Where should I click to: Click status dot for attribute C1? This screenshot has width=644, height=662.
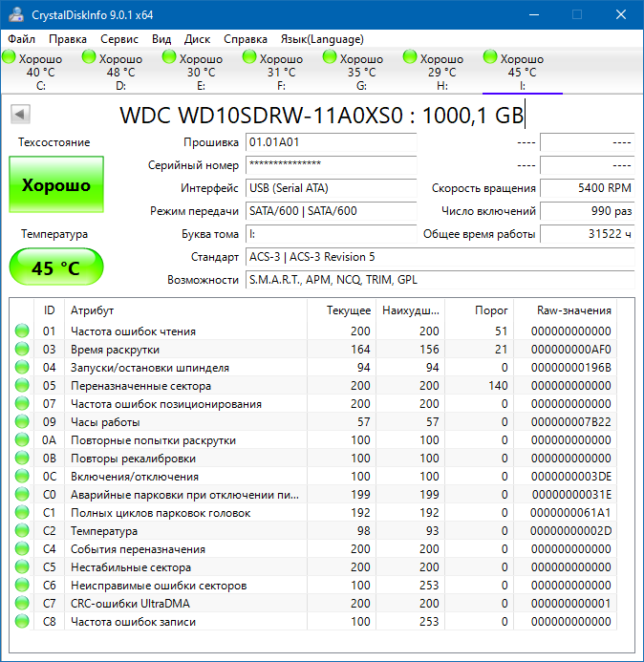pos(22,513)
